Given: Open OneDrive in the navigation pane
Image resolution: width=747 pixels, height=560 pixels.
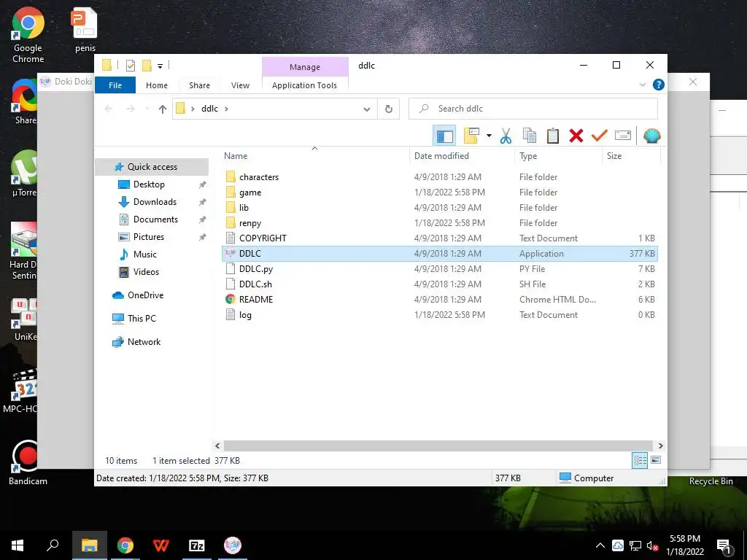Looking at the screenshot, I should point(145,295).
